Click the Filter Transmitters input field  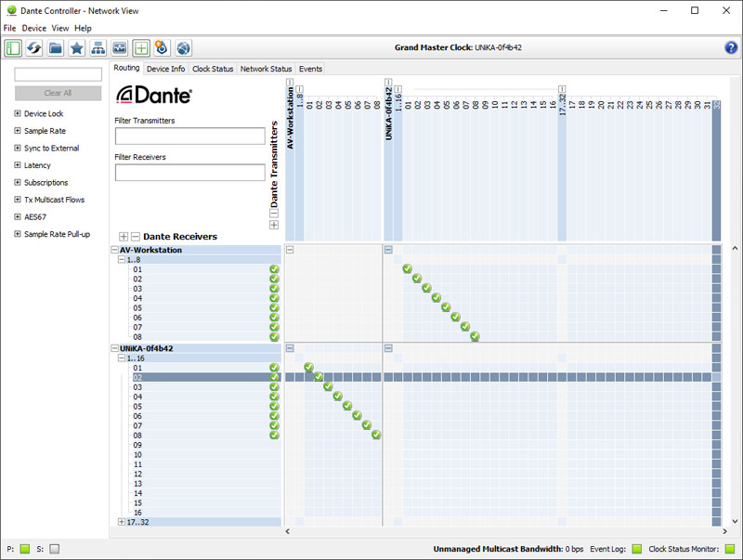[189, 137]
